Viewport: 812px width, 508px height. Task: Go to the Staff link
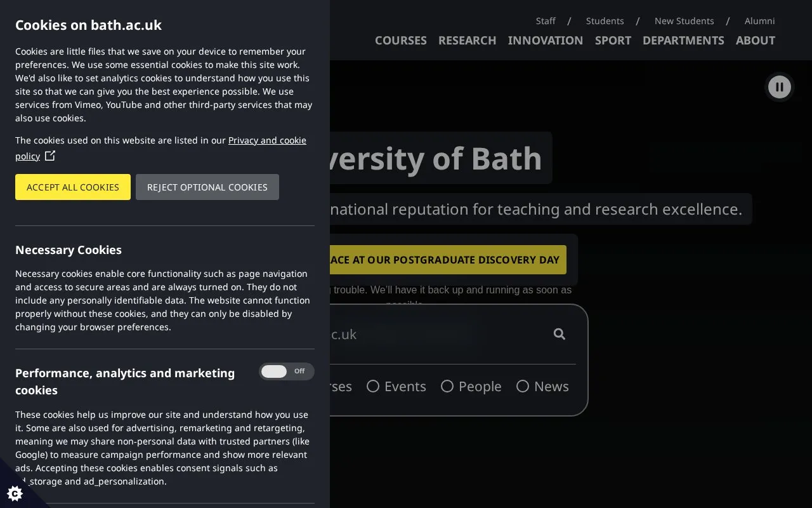(546, 21)
